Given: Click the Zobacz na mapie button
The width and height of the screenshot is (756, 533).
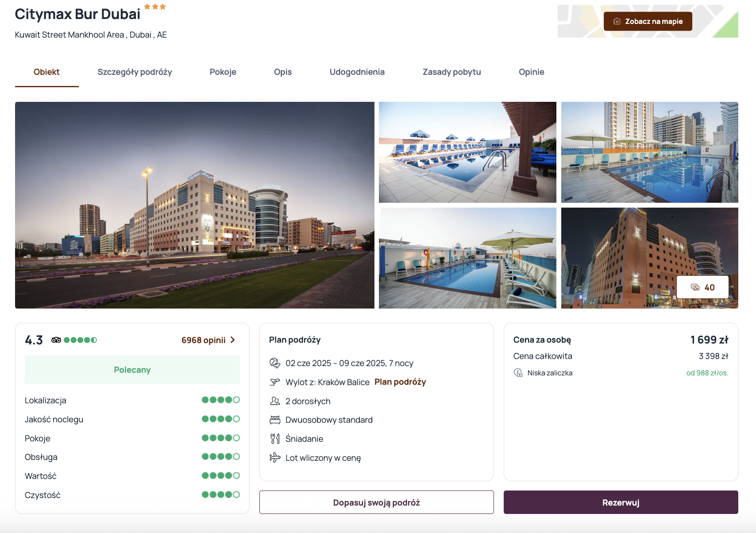Looking at the screenshot, I should coord(648,21).
